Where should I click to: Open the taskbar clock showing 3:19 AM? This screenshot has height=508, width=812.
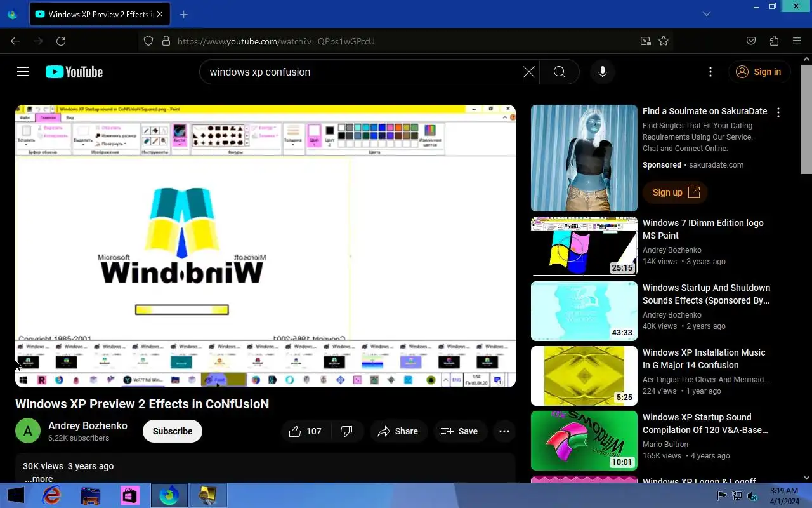783,496
